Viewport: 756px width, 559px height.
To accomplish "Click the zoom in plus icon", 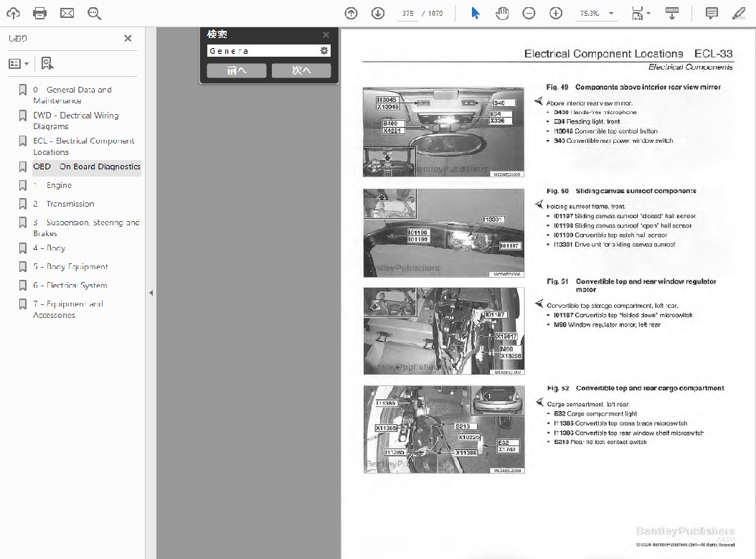I will [x=556, y=13].
